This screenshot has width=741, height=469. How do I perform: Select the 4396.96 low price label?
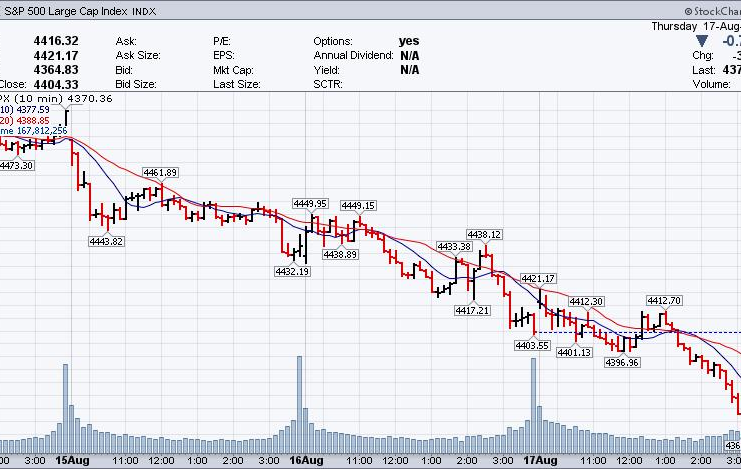click(622, 362)
